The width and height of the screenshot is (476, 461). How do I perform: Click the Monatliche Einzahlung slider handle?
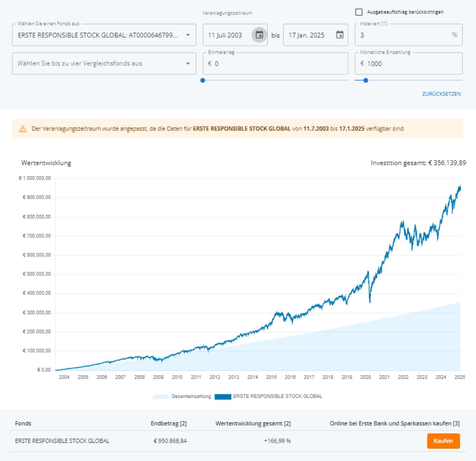pos(366,80)
